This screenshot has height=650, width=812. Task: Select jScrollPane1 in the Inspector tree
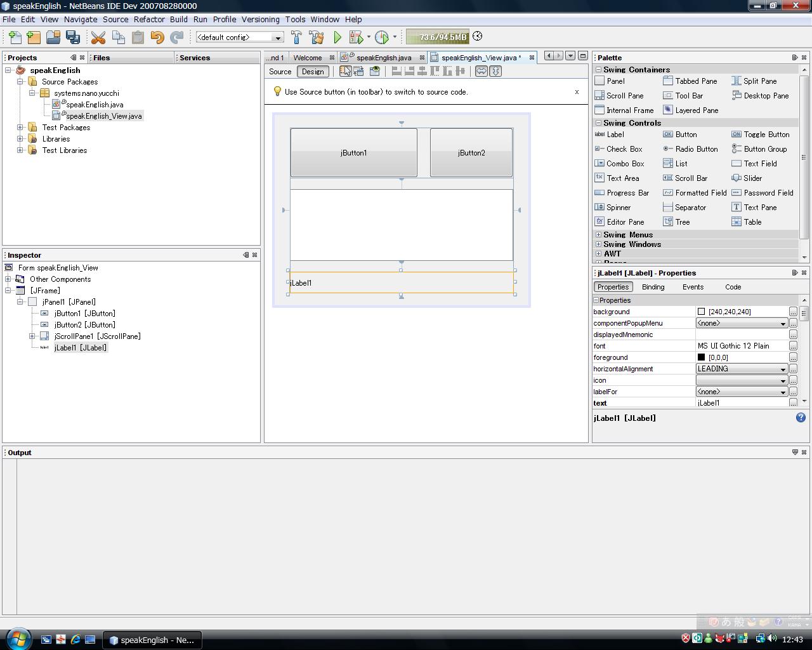(97, 336)
